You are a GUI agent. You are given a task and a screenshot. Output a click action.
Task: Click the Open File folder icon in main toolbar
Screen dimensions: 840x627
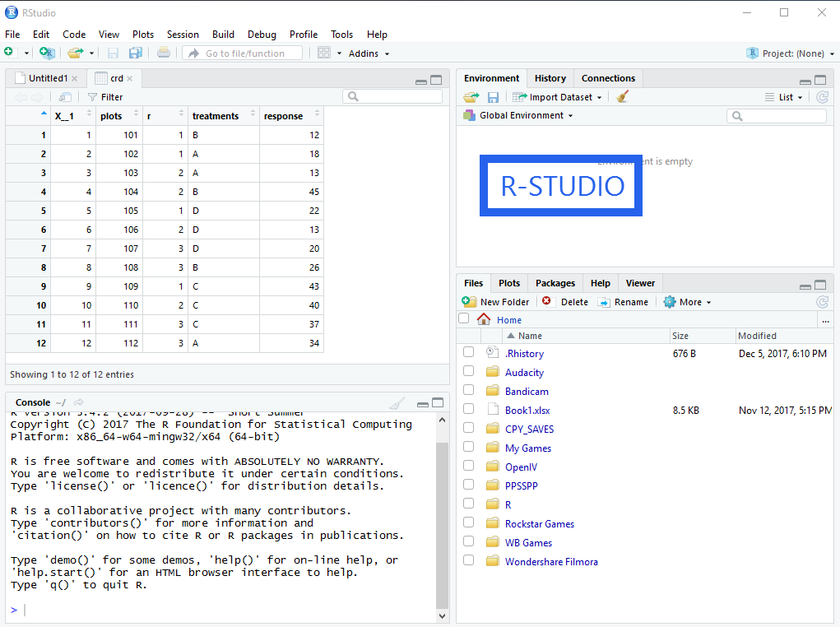click(x=76, y=53)
